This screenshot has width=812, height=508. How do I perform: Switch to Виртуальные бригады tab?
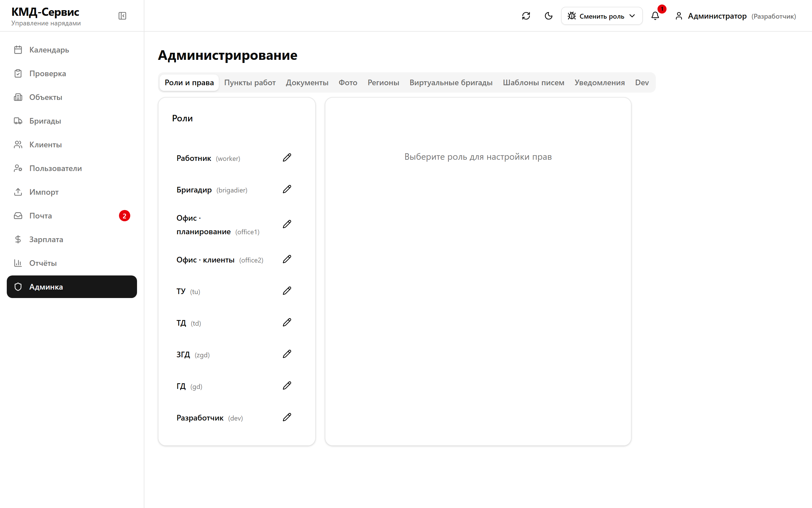(451, 83)
